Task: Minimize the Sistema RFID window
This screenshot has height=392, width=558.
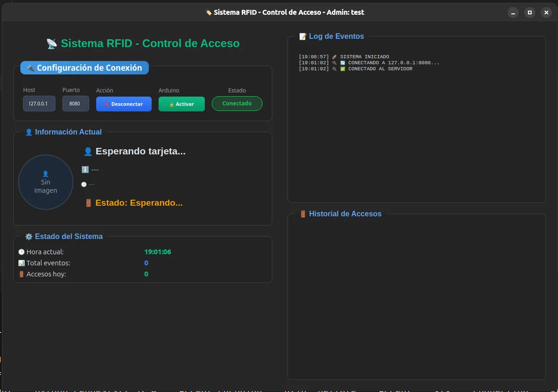Action: coord(513,12)
